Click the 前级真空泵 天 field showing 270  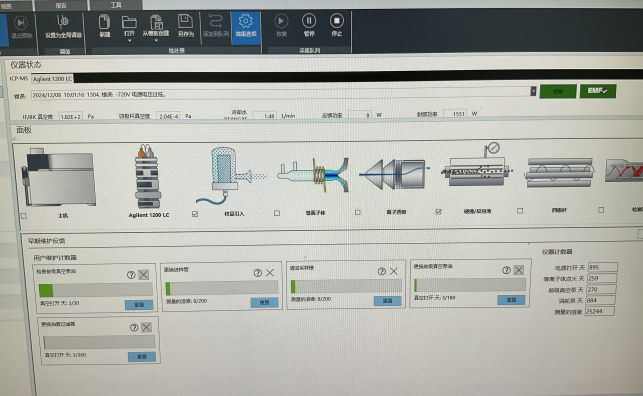pyautogui.click(x=601, y=289)
